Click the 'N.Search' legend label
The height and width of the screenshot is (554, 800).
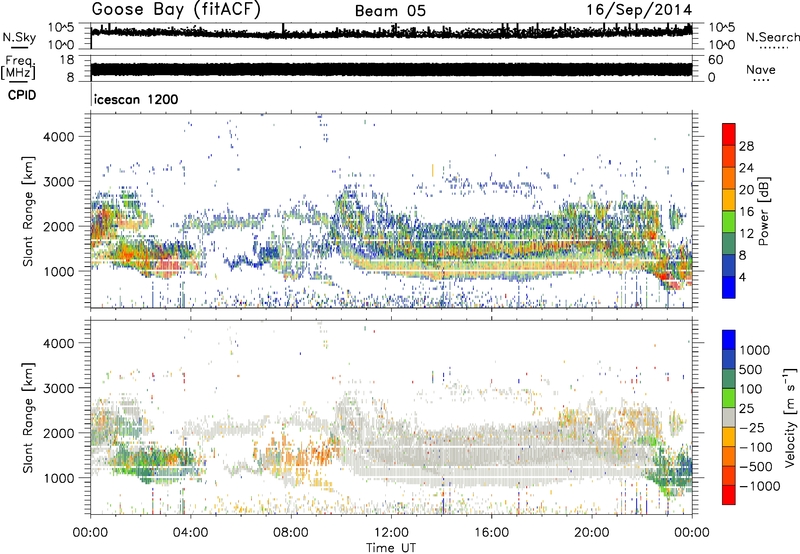(x=772, y=37)
